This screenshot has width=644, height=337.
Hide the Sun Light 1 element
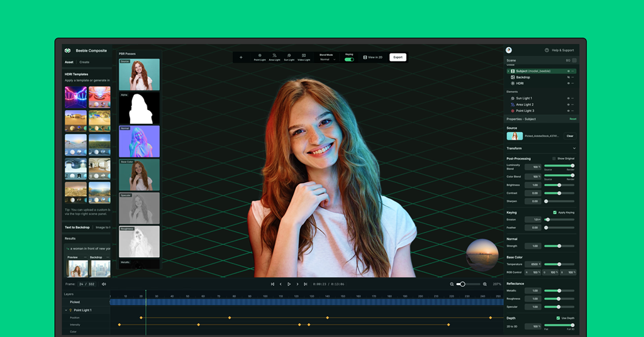(x=568, y=98)
